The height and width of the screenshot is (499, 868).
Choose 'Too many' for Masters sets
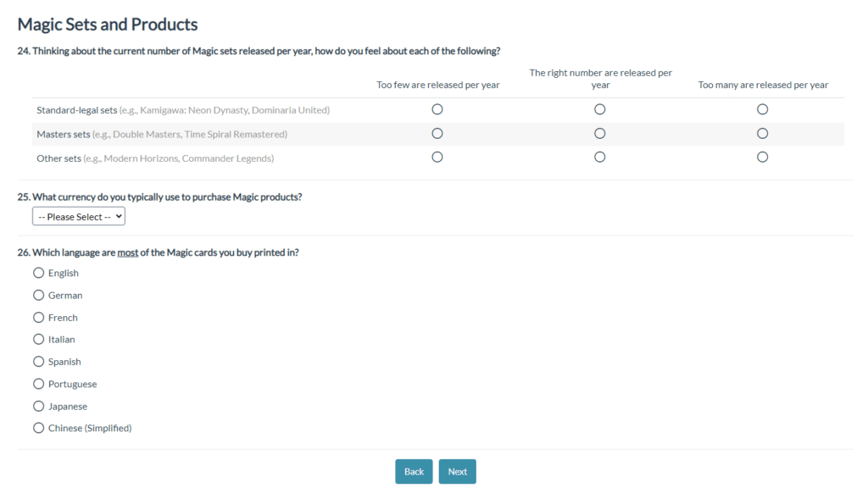tap(763, 133)
